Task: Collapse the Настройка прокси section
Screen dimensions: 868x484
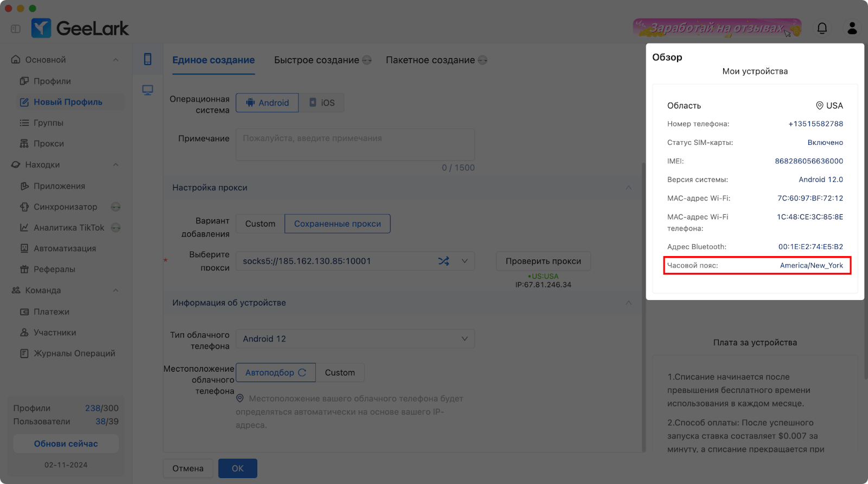Action: click(628, 188)
